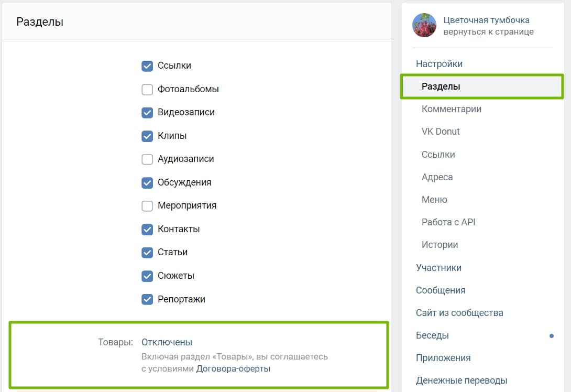The width and height of the screenshot is (571, 392).
Task: Open Настройки in the sidebar
Action: coord(439,64)
